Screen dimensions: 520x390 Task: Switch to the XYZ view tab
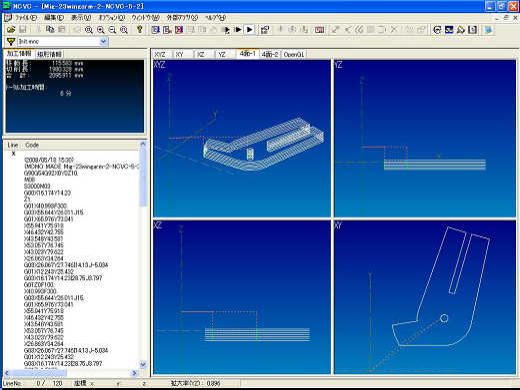[x=161, y=54]
